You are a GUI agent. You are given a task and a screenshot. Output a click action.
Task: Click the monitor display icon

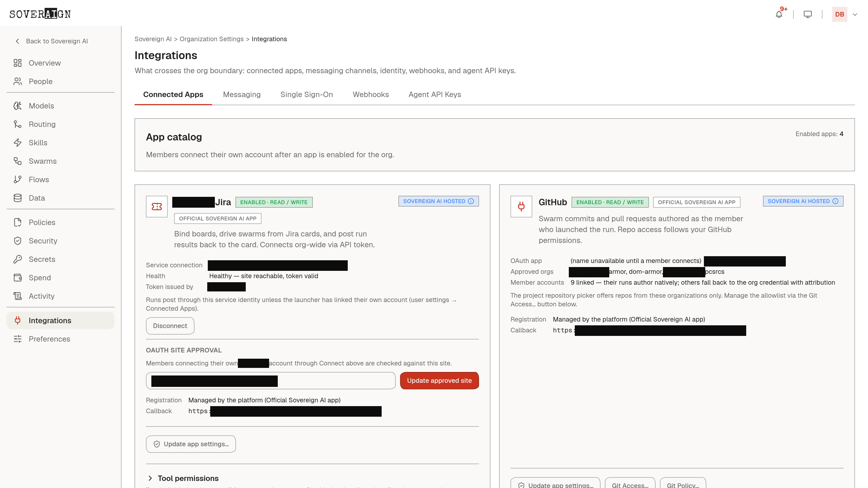click(x=808, y=14)
